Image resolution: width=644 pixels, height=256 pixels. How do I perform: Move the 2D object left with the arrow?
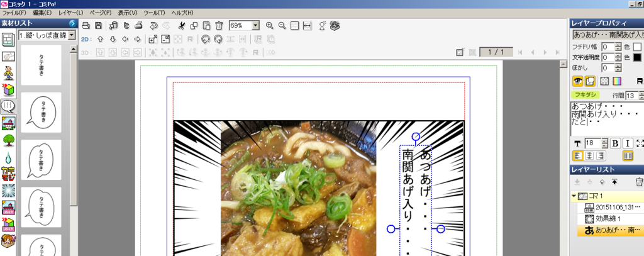(125, 40)
